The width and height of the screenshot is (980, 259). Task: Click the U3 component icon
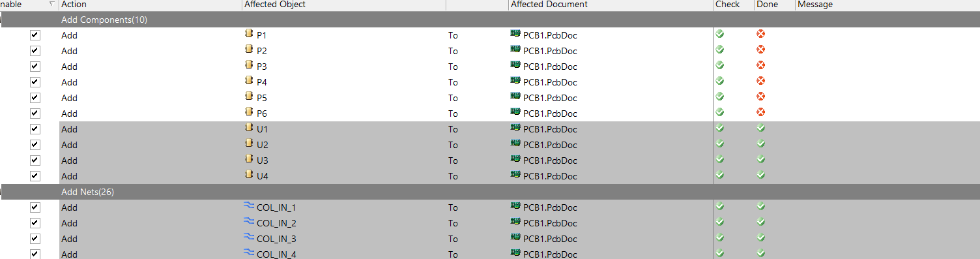coord(248,159)
